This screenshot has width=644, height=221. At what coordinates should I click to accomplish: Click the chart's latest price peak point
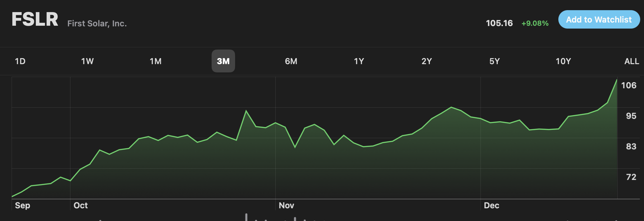(x=617, y=80)
